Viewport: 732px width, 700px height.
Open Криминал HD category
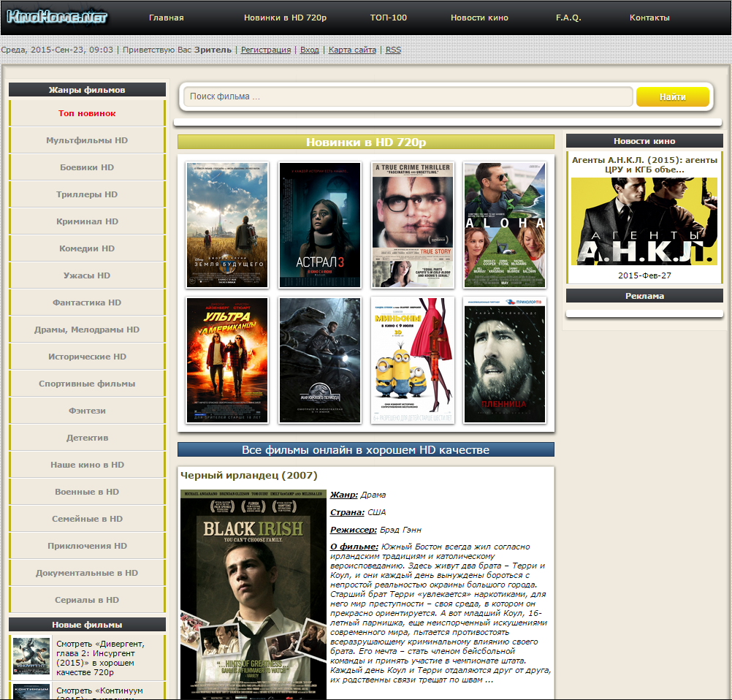point(87,221)
